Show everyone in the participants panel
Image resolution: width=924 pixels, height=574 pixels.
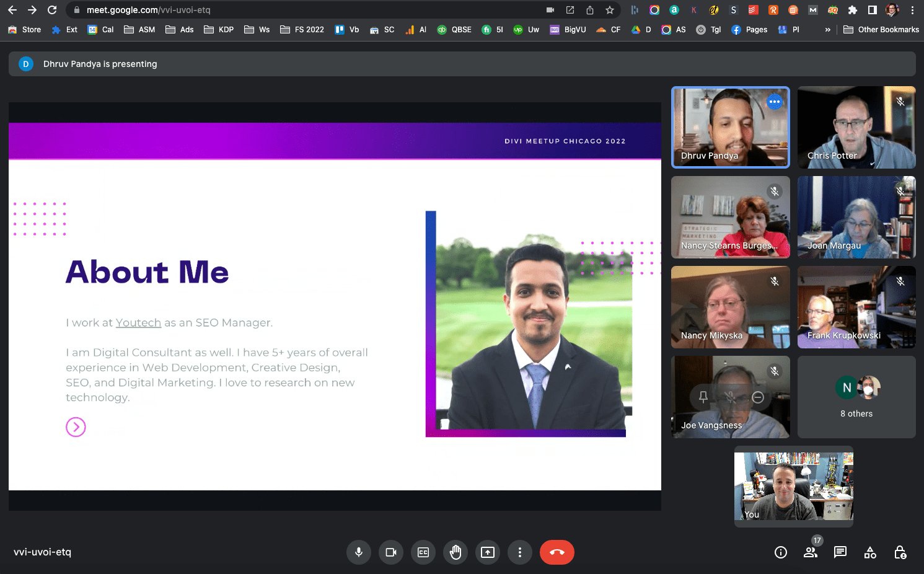[810, 552]
